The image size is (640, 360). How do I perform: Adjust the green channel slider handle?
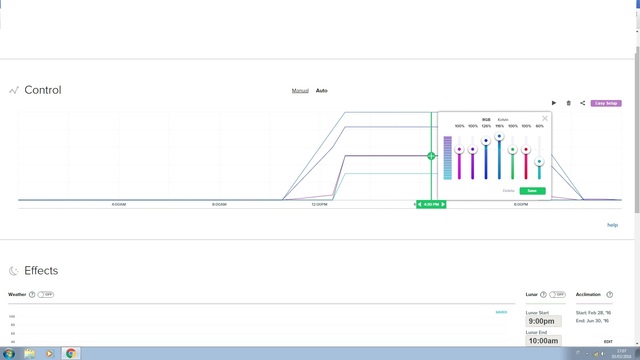point(513,150)
